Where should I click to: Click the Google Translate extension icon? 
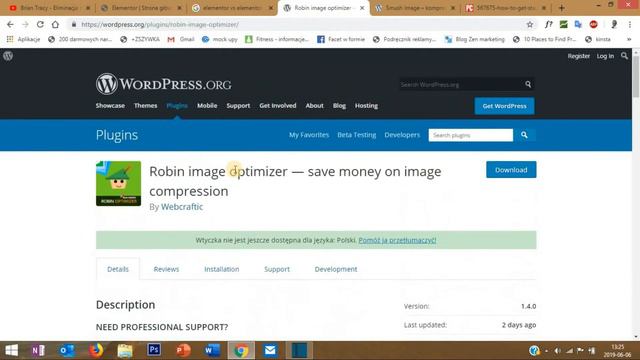pos(578,24)
